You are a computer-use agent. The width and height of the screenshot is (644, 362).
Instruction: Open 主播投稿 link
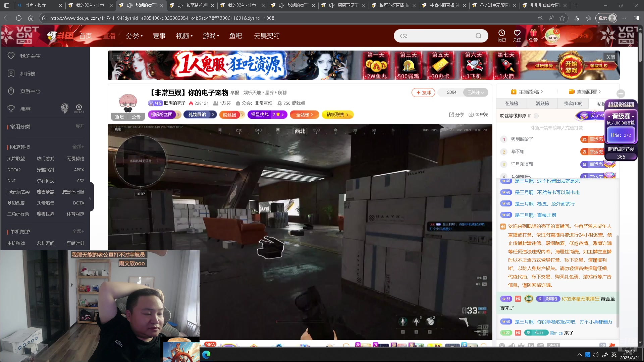coord(527,92)
